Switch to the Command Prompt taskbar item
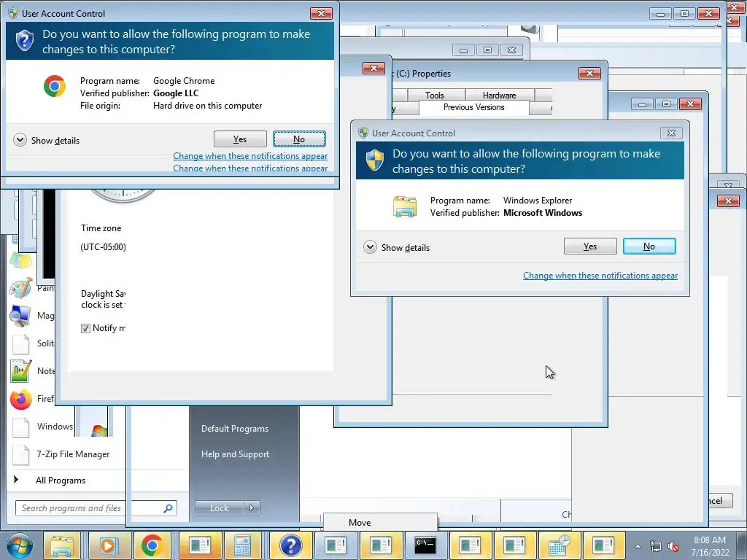The width and height of the screenshot is (747, 560). (x=425, y=545)
